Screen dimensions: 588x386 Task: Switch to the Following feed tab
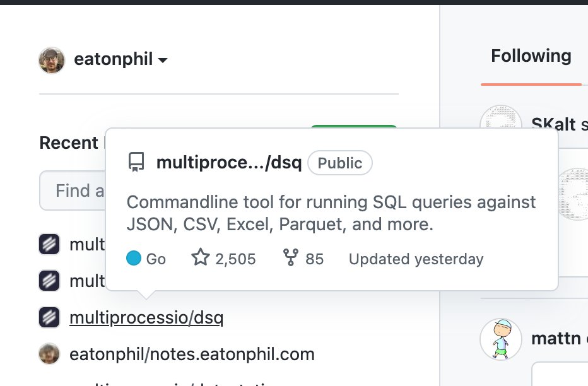531,56
